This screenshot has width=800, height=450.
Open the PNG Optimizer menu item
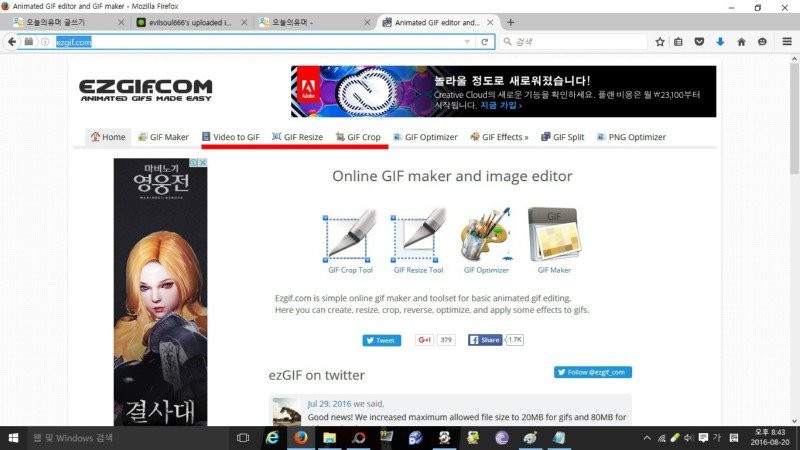coord(632,137)
